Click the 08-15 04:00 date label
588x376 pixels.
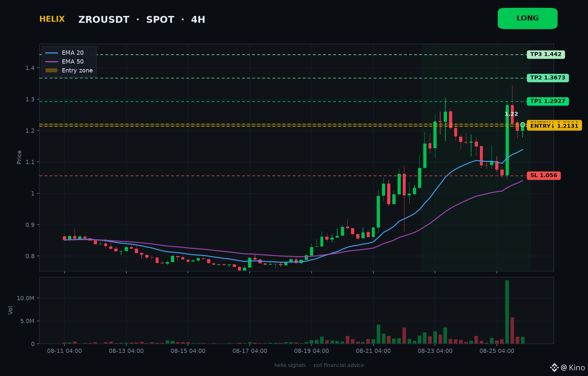(x=188, y=351)
